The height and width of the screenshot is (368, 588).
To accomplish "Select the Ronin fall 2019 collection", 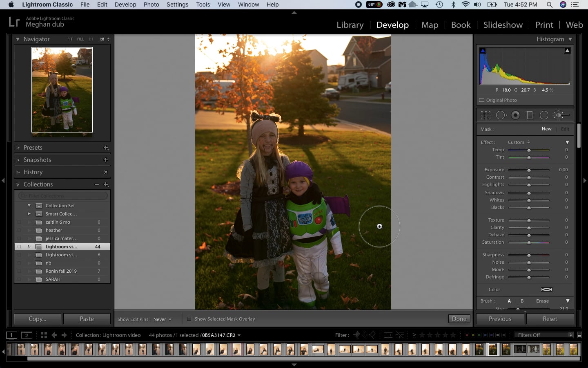I will point(62,271).
